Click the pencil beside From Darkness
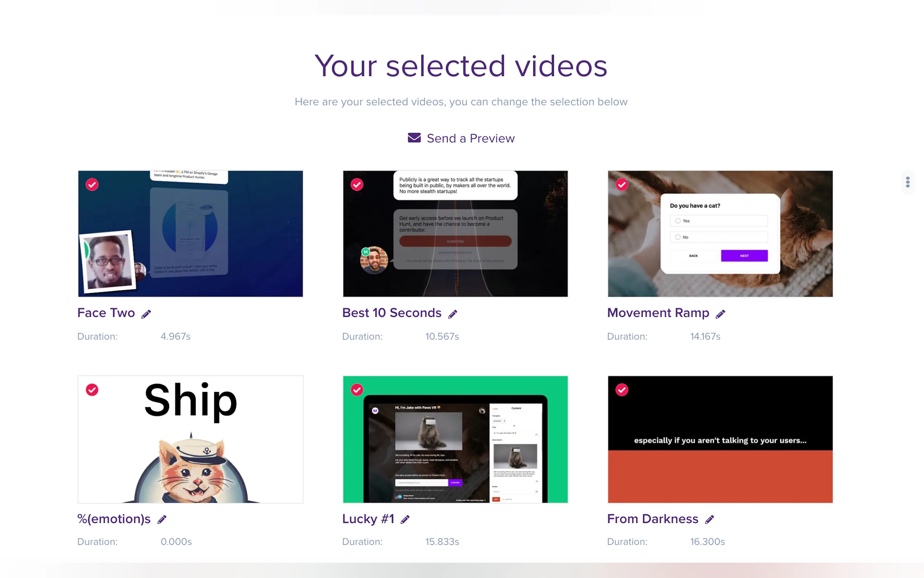924x578 pixels. (710, 519)
